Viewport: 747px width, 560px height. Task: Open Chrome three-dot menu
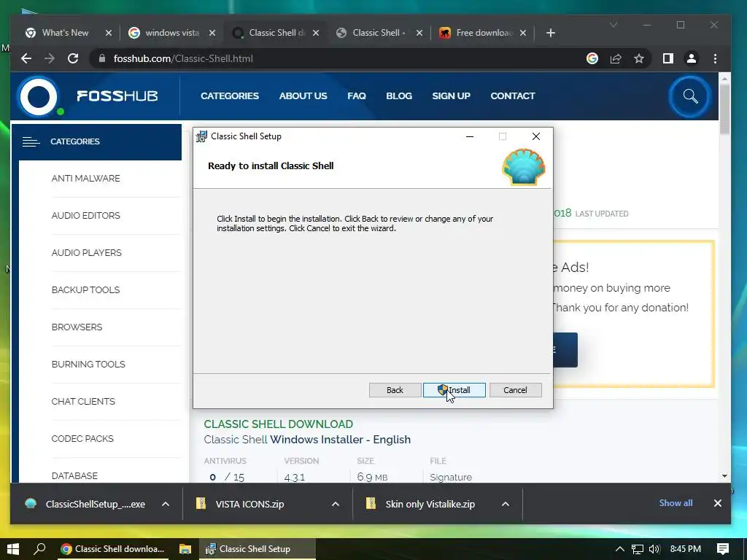pos(715,58)
